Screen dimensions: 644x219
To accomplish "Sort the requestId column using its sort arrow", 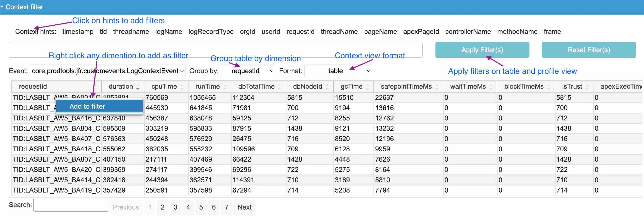I will pos(96,87).
